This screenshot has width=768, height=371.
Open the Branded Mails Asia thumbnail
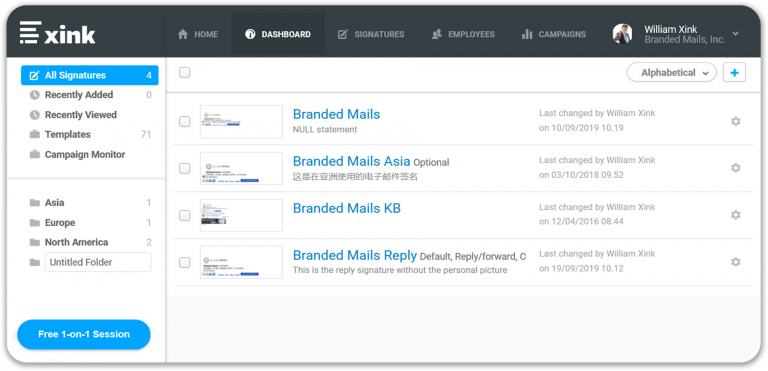(x=241, y=168)
